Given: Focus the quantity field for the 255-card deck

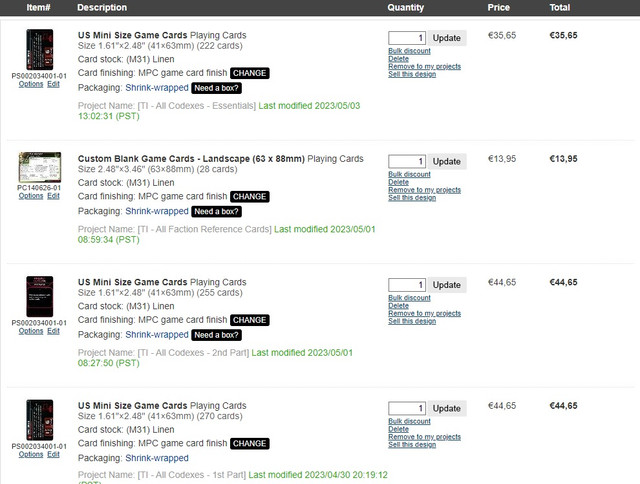Looking at the screenshot, I should pos(407,285).
